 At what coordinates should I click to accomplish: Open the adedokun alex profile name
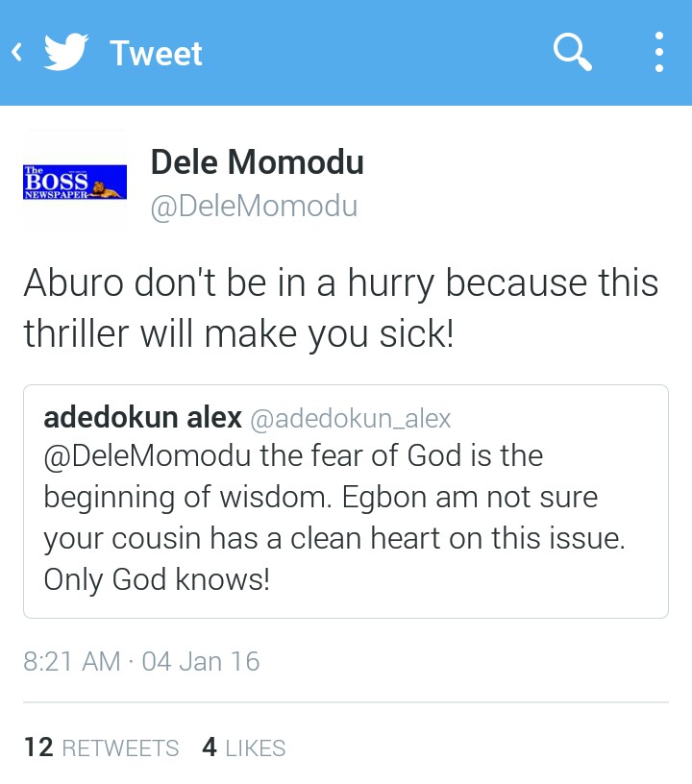point(142,418)
